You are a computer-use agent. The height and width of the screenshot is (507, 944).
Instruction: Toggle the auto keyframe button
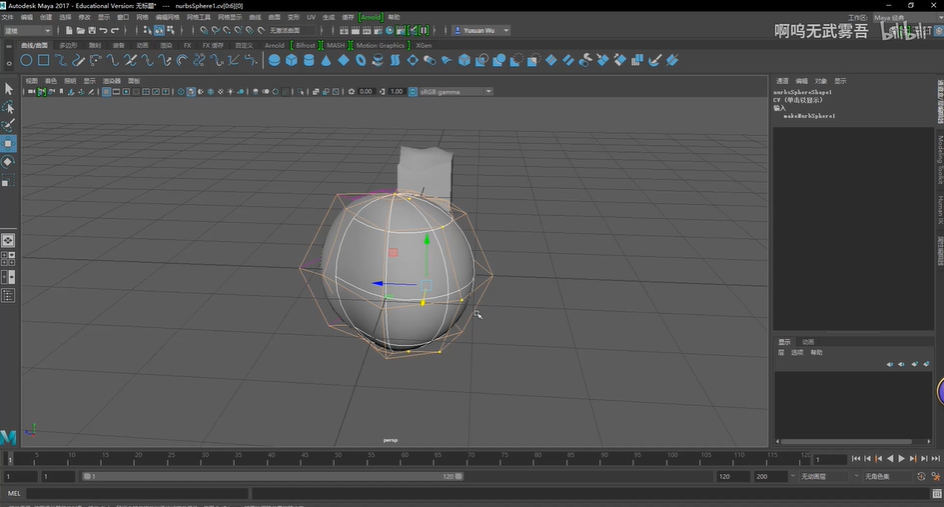click(x=921, y=476)
